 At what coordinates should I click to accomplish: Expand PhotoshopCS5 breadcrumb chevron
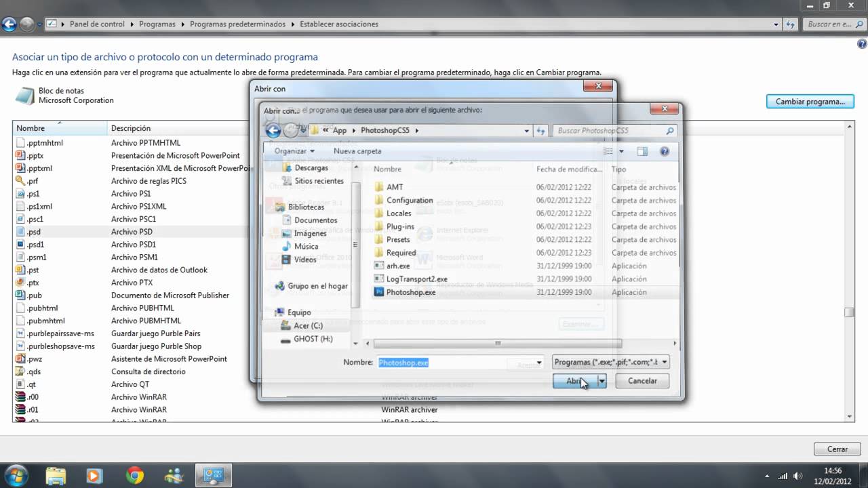(x=416, y=131)
